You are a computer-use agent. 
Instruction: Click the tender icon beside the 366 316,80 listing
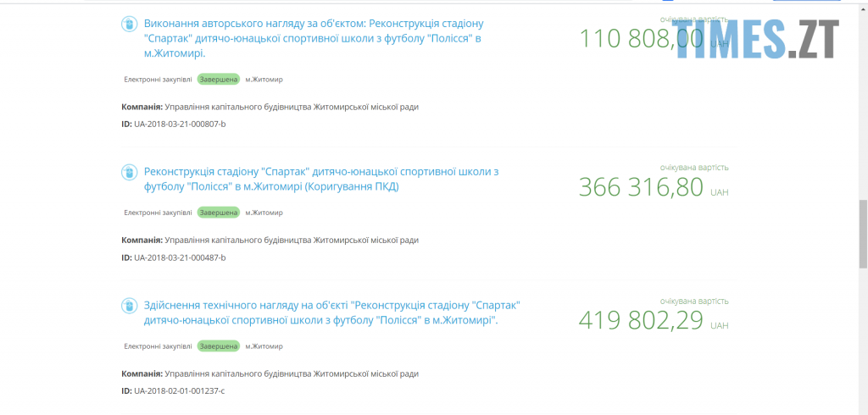click(129, 172)
